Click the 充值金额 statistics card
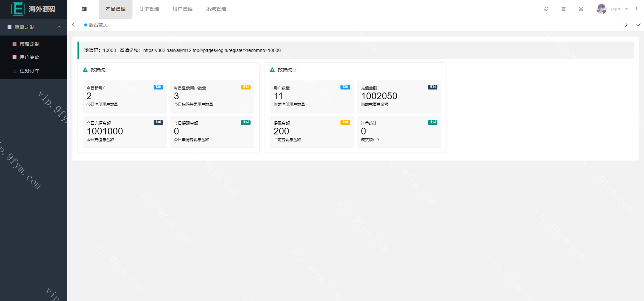Viewport: 644px width, 301px height. pos(399,96)
